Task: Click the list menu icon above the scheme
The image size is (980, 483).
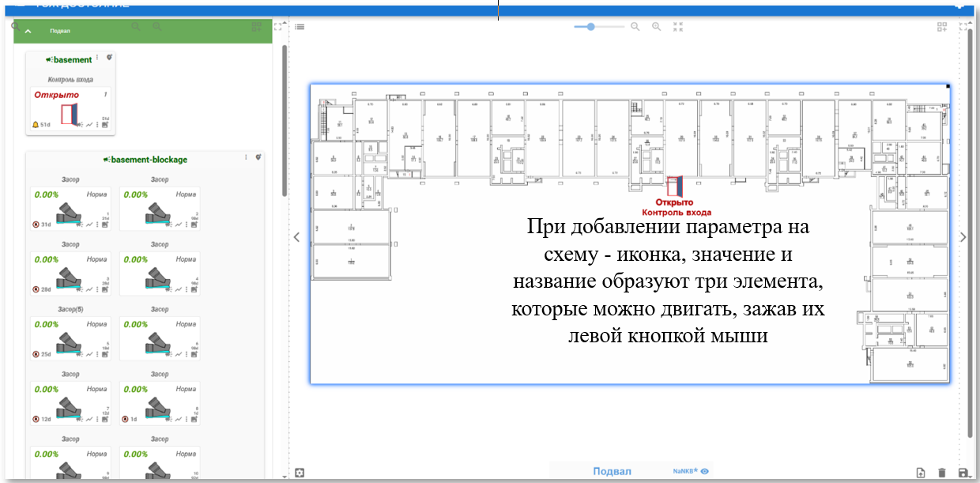Action: [300, 27]
